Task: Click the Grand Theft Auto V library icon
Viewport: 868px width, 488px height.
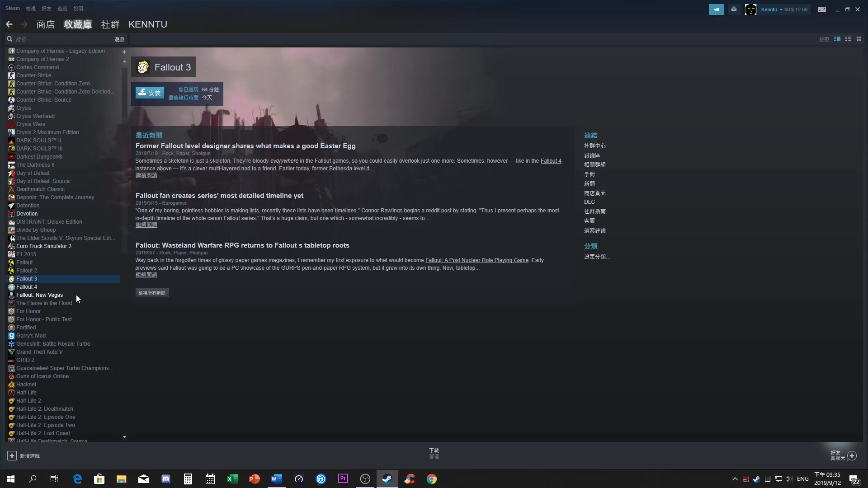Action: coord(11,352)
